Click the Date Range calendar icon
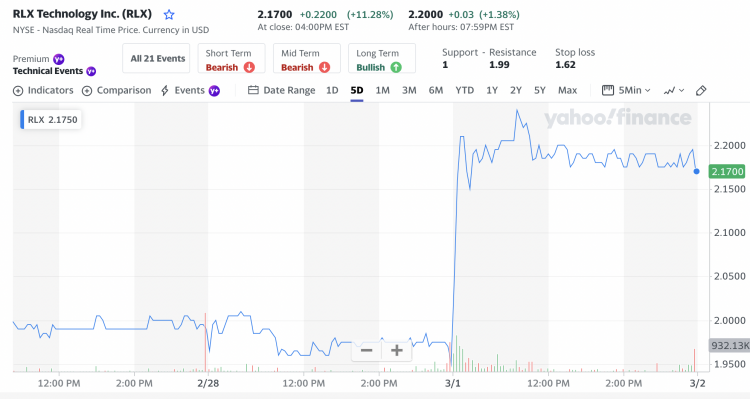This screenshot has height=399, width=750. click(x=253, y=90)
